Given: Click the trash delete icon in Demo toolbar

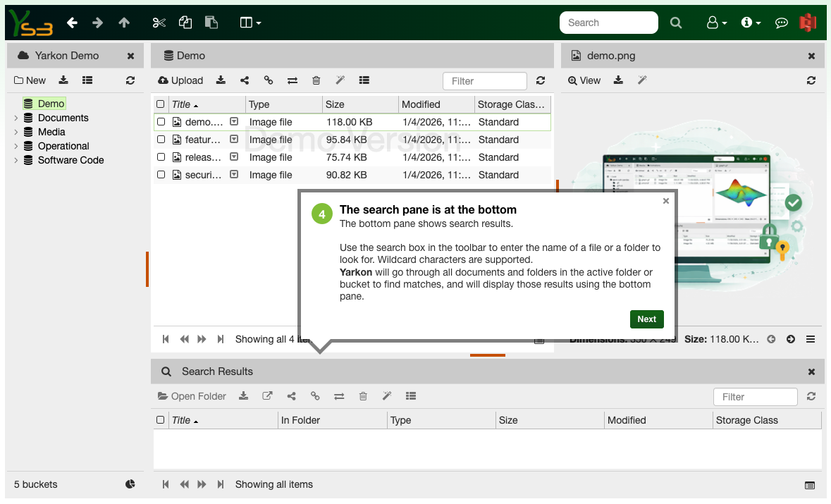Looking at the screenshot, I should tap(316, 80).
